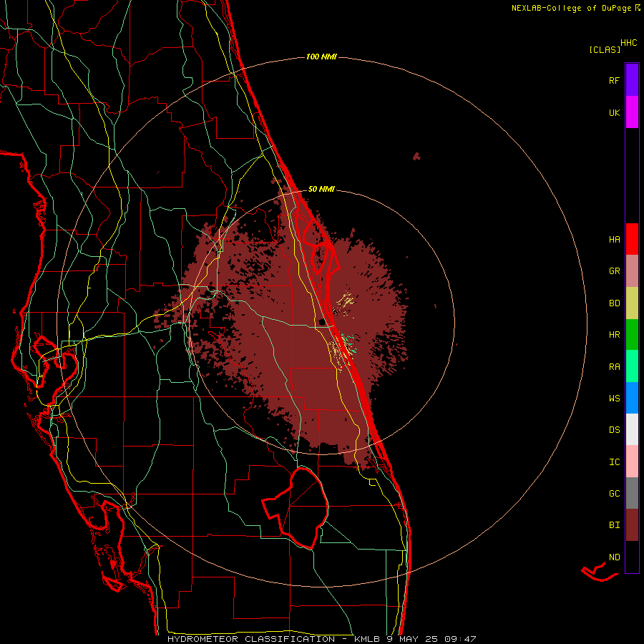Viewport: 644px width, 644px height.
Task: Click the BI dark-red legend swatch
Action: (x=632, y=525)
